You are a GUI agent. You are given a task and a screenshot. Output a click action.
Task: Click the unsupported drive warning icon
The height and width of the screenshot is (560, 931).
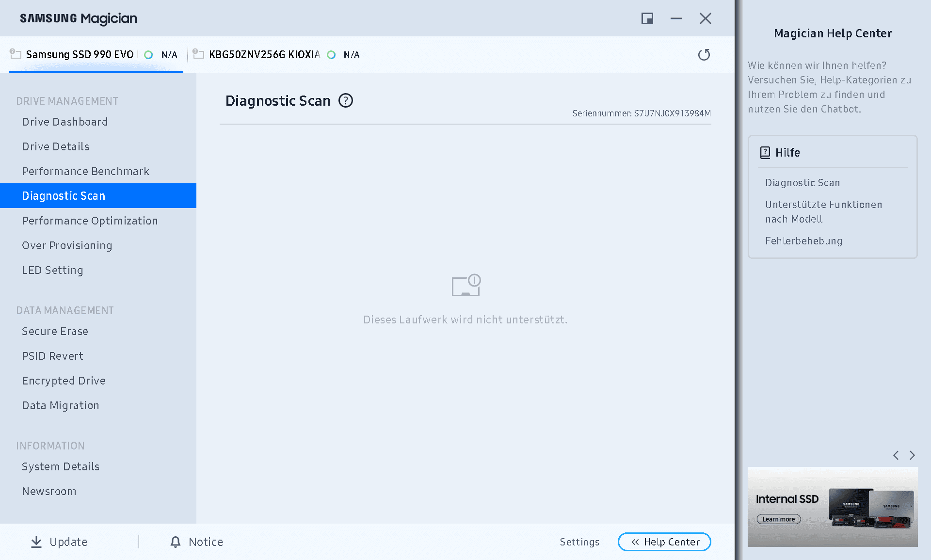pos(466,285)
